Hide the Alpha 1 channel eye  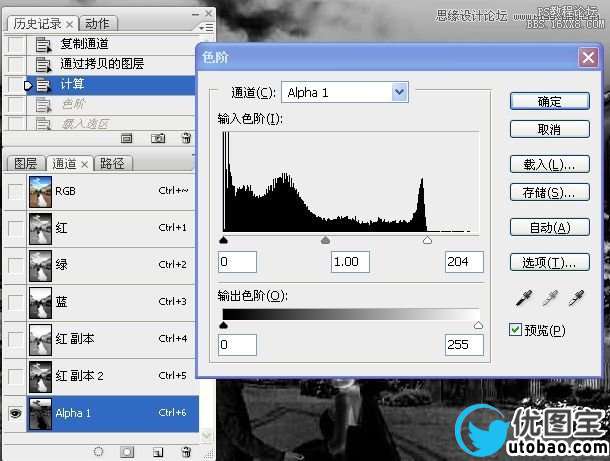(15, 413)
